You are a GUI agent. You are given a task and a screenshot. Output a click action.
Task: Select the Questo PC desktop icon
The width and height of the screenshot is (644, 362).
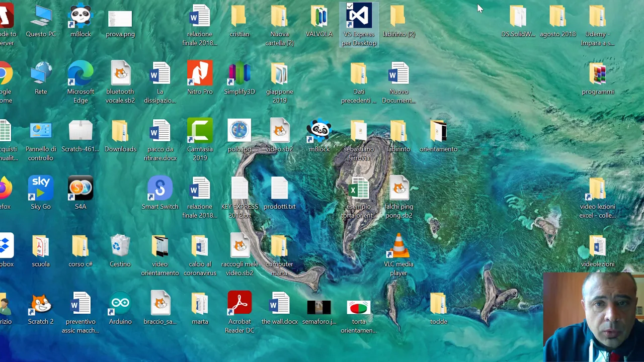pos(41,21)
